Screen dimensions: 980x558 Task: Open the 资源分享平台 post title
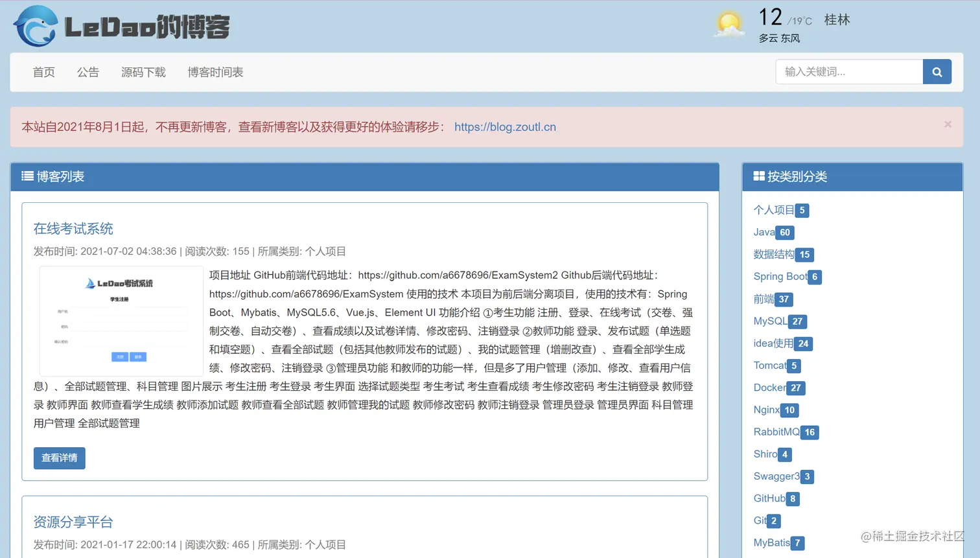(x=73, y=522)
